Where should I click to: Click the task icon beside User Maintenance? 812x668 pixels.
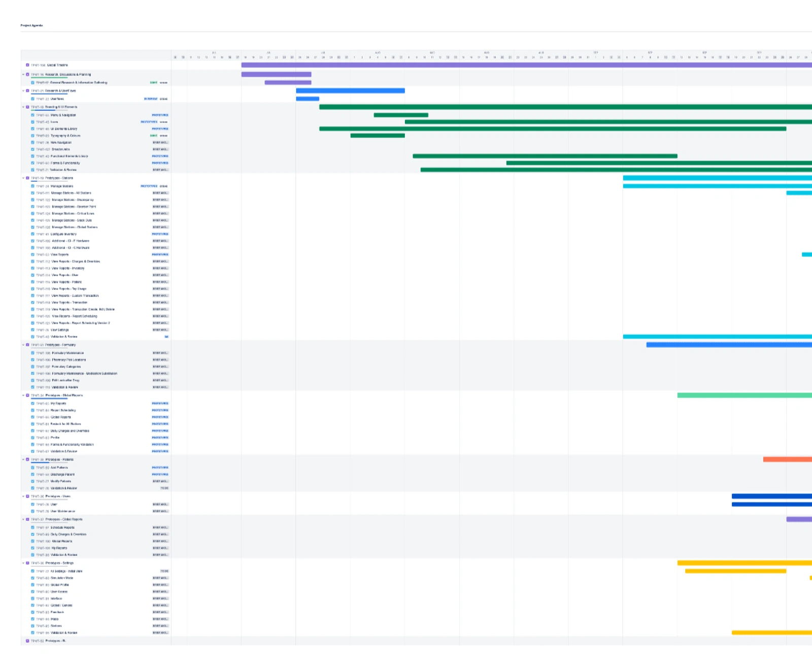tap(32, 511)
